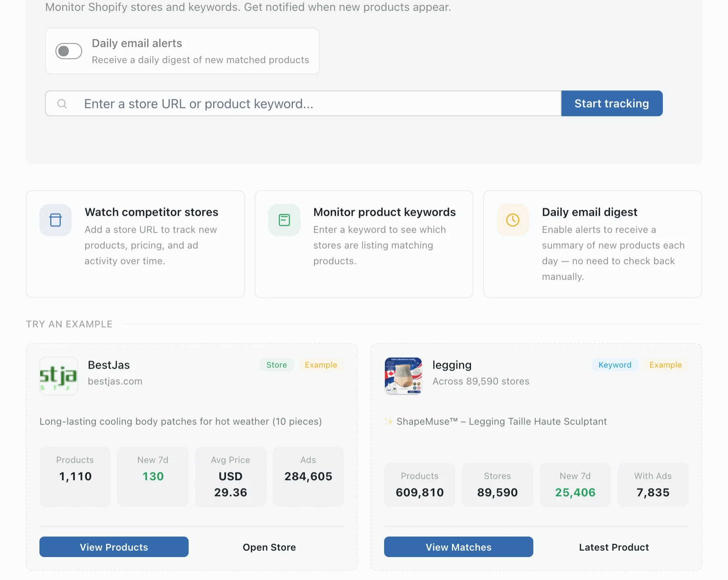The width and height of the screenshot is (728, 580).
Task: Toggle the Daily email alerts switch
Action: [69, 51]
